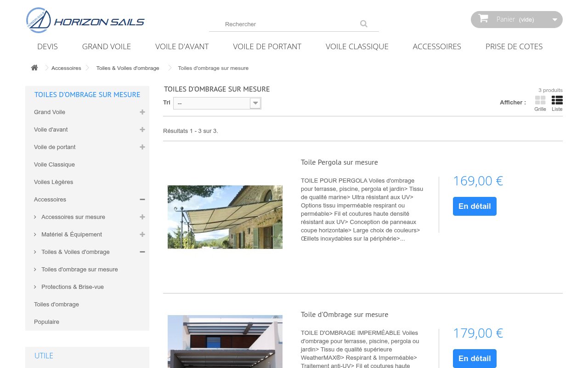Collapse Accessoires sidebar category
The height and width of the screenshot is (368, 588).
tap(142, 200)
